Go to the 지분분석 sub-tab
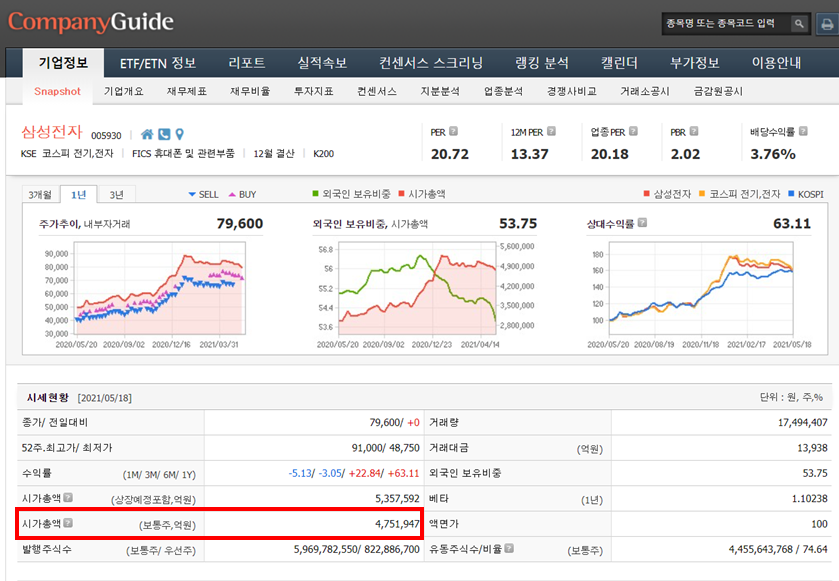This screenshot has width=839, height=581. tap(440, 91)
